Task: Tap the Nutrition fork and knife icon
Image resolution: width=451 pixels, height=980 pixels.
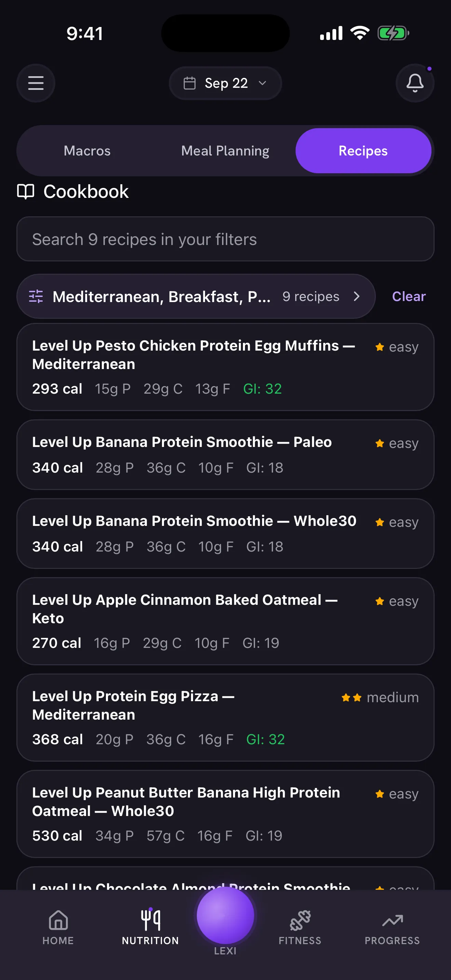Action: click(x=151, y=920)
